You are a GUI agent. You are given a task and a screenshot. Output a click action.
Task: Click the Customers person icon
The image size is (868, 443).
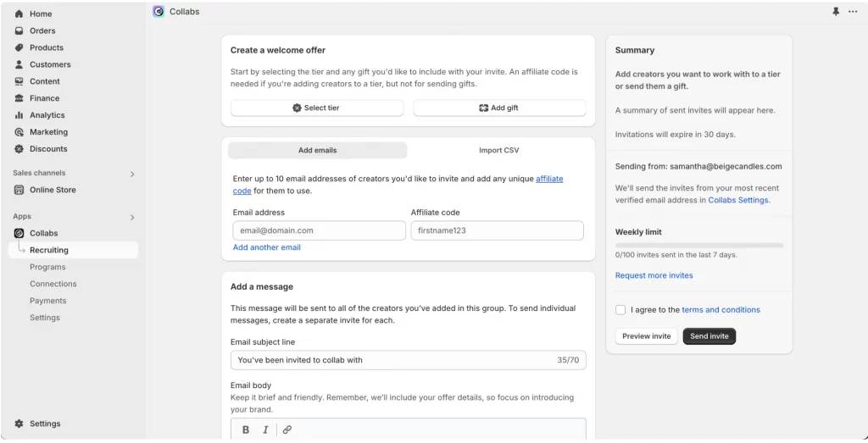(19, 64)
